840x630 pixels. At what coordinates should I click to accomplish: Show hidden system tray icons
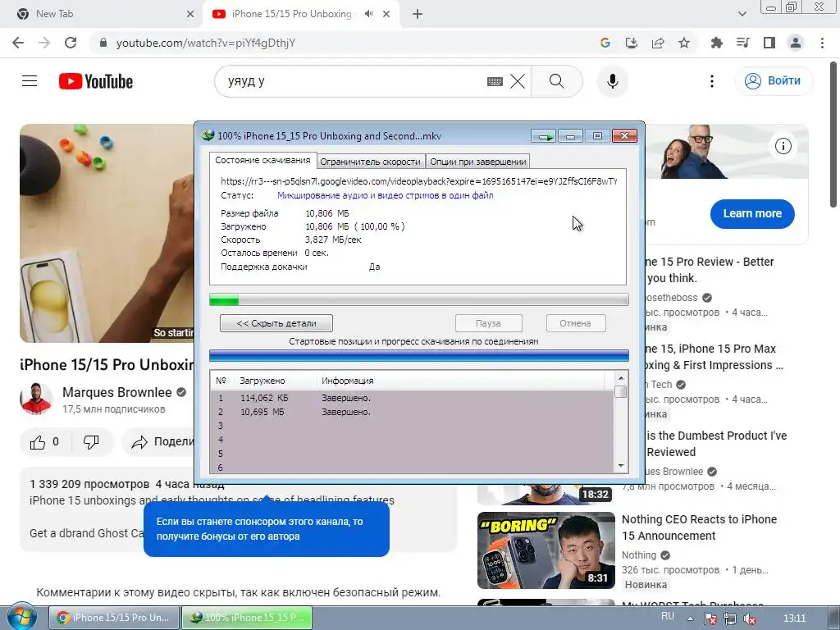(x=690, y=619)
